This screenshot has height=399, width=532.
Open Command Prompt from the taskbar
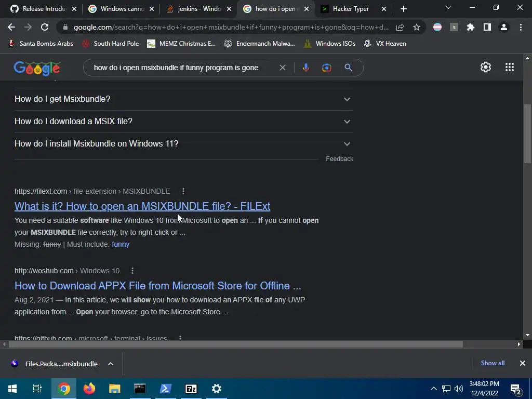pos(140,389)
